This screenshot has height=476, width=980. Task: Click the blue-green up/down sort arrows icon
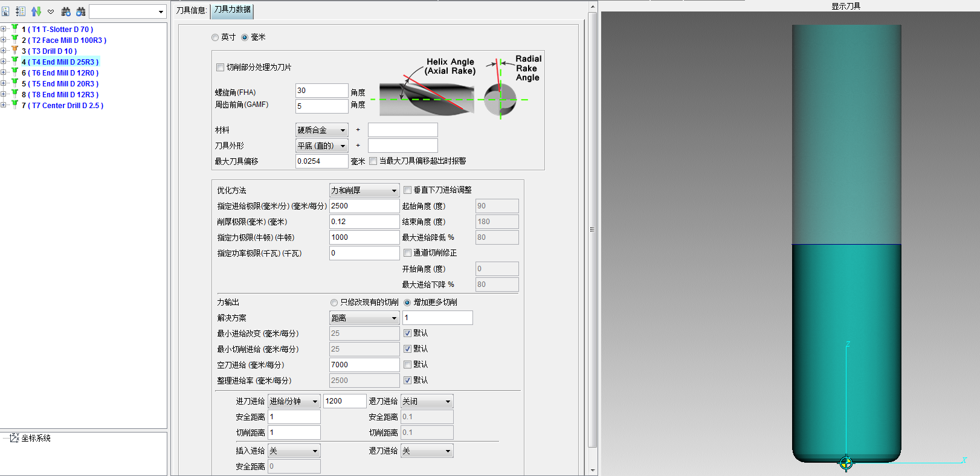tap(36, 11)
